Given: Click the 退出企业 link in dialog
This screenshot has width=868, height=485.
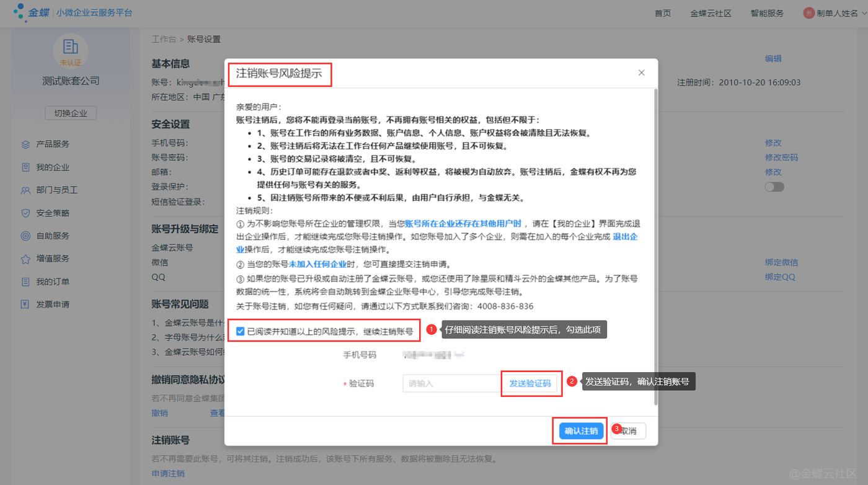Looking at the screenshot, I should pyautogui.click(x=626, y=237).
